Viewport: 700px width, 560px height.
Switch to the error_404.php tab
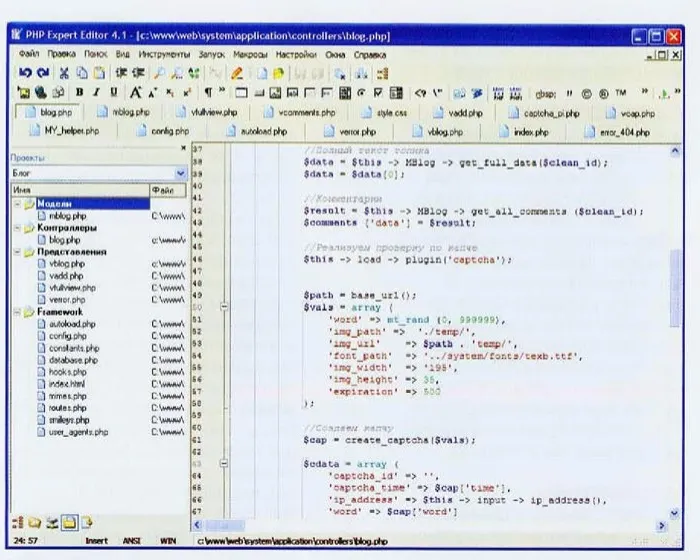(x=618, y=132)
